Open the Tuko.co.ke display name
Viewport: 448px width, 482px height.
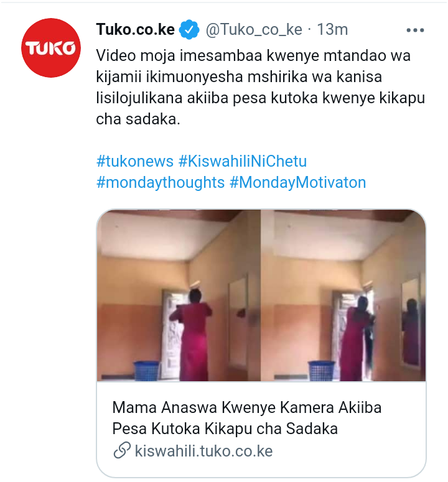(135, 29)
